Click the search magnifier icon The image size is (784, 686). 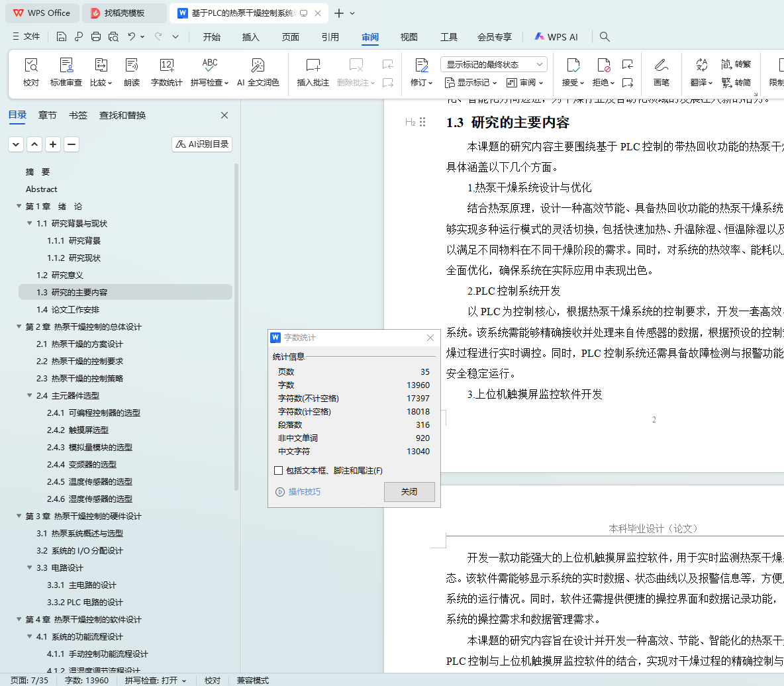605,36
